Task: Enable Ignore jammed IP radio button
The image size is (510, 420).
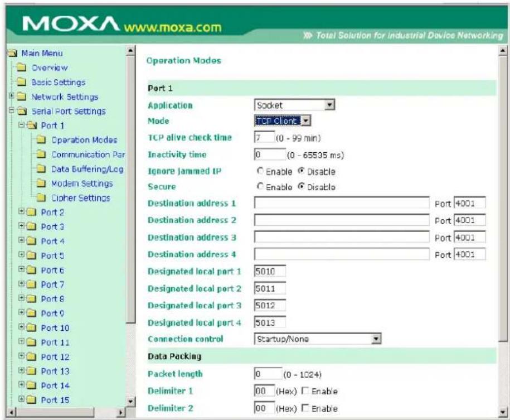Action: point(260,171)
